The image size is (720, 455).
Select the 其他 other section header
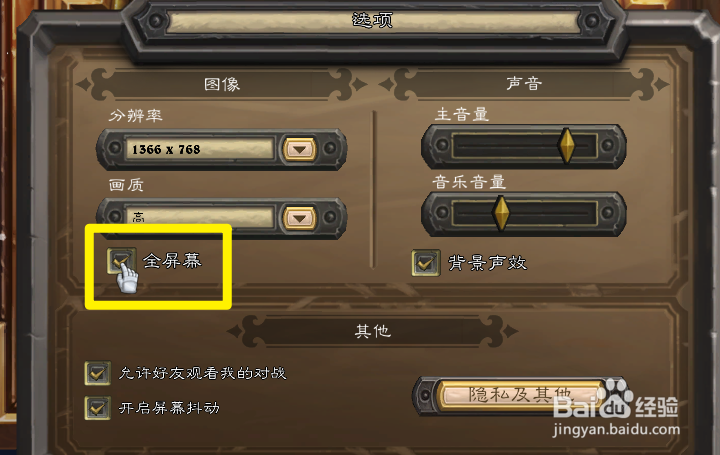[x=372, y=331]
